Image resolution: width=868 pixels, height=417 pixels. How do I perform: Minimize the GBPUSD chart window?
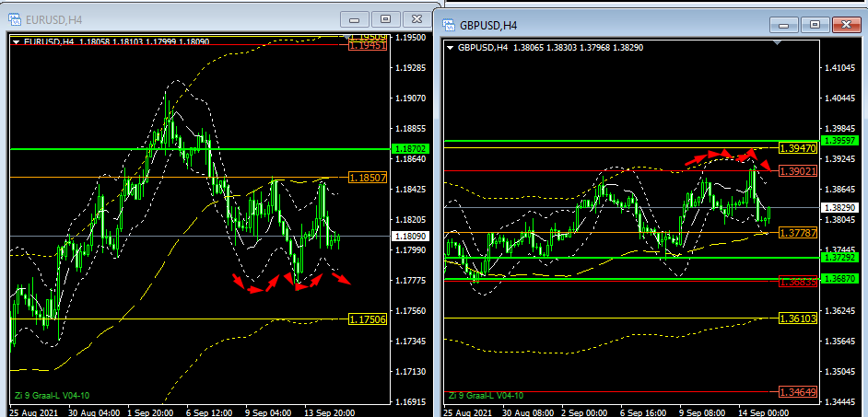786,25
